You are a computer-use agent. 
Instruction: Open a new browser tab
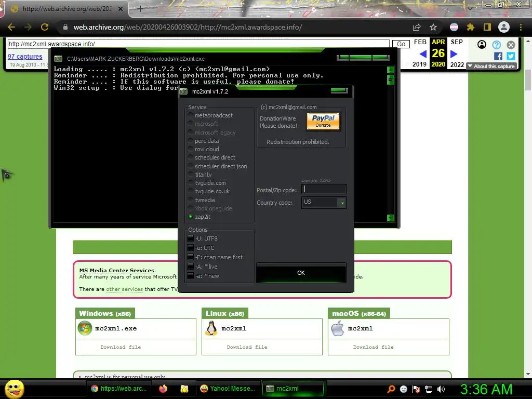(x=140, y=9)
